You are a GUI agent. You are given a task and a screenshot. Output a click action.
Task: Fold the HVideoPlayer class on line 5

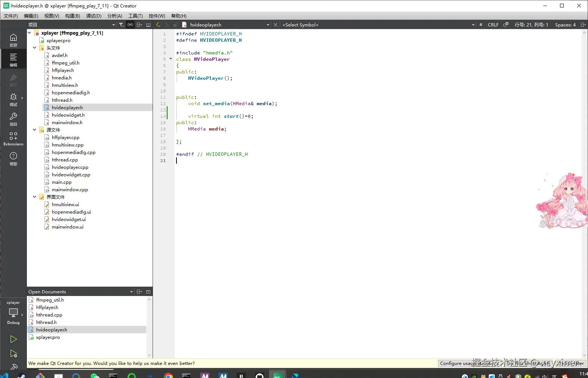click(x=171, y=59)
